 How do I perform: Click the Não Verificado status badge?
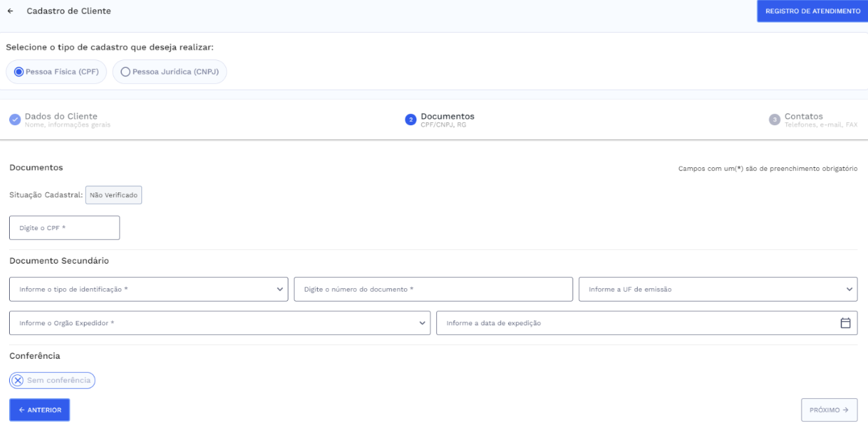pos(113,195)
